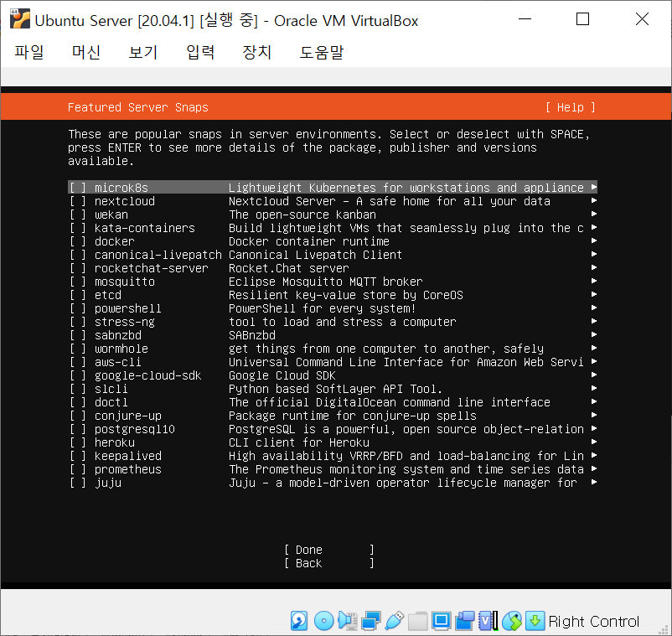
Task: Expand stress-ng details arrow
Action: coord(594,321)
